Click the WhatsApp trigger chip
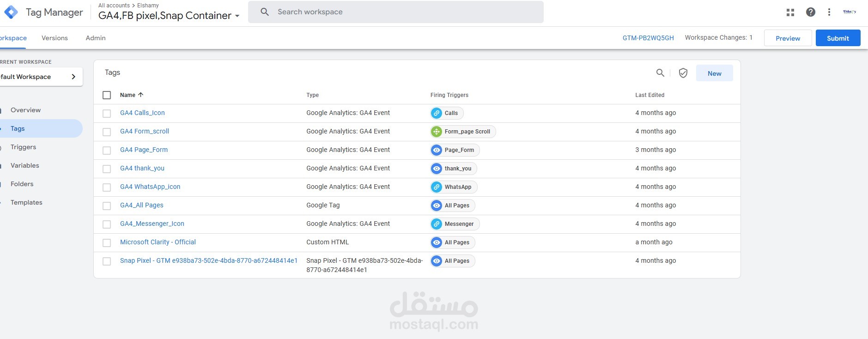 [454, 187]
